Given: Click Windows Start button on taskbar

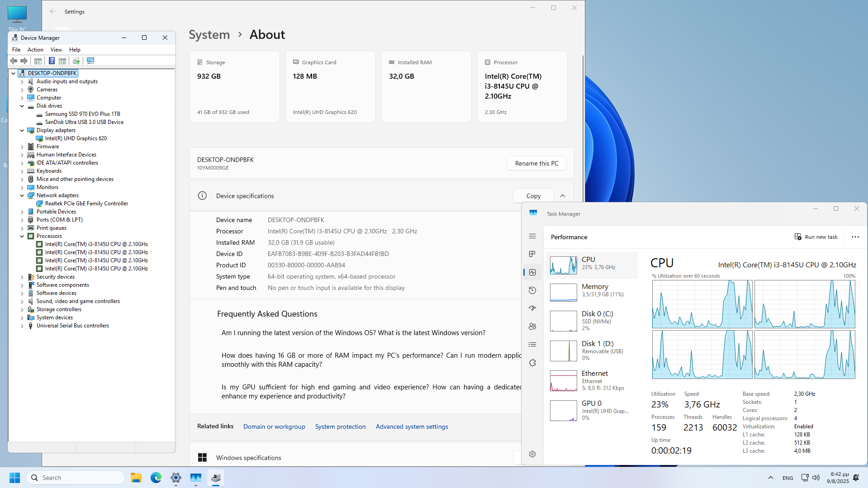Looking at the screenshot, I should point(15,478).
